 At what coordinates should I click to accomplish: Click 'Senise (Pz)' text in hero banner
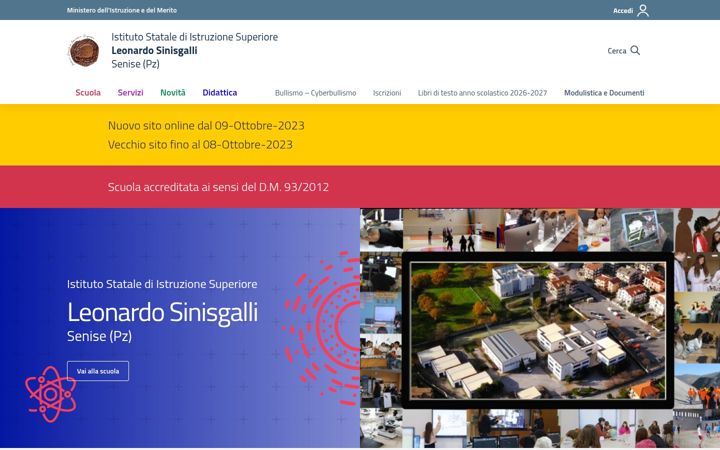click(99, 337)
